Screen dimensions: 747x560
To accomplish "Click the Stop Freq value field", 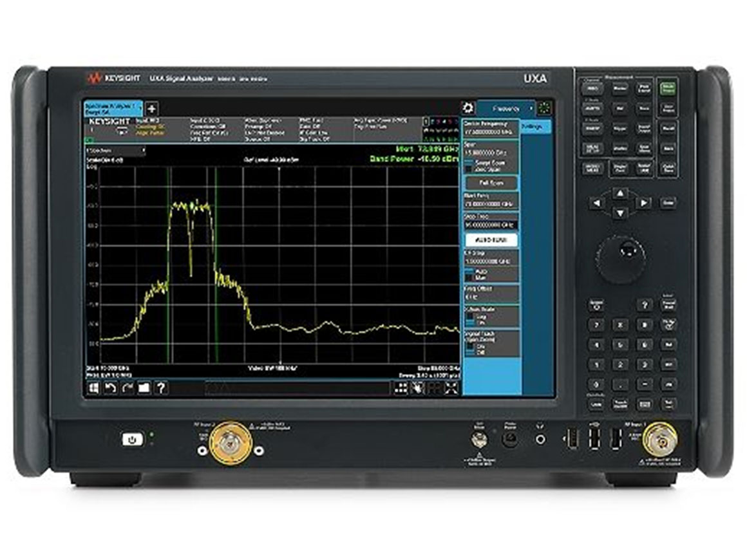I will pos(490,225).
